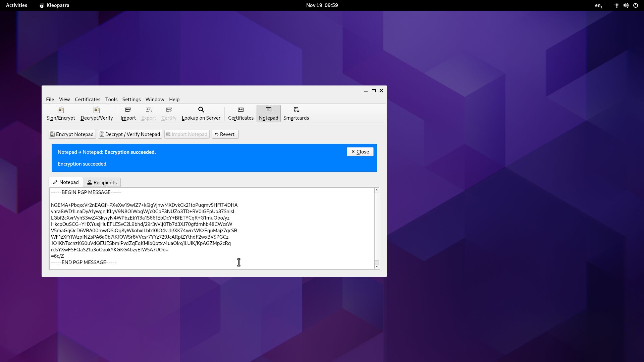This screenshot has width=644, height=362.
Task: Close the encryption succeeded banner
Action: coord(360,152)
